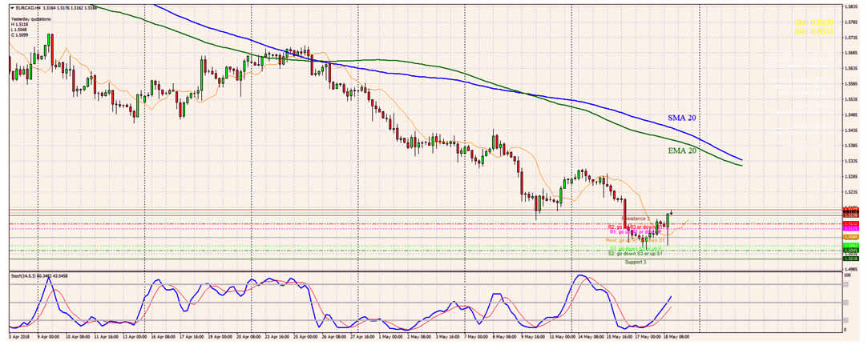
Task: Click the magenta 'R1: go up R2' pivot label
Action: (636, 231)
